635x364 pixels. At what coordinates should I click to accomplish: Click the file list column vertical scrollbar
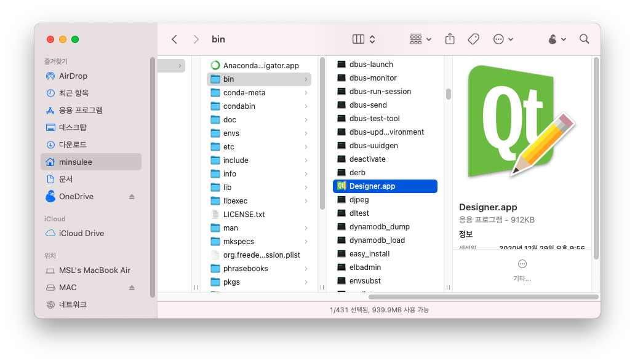click(449, 94)
